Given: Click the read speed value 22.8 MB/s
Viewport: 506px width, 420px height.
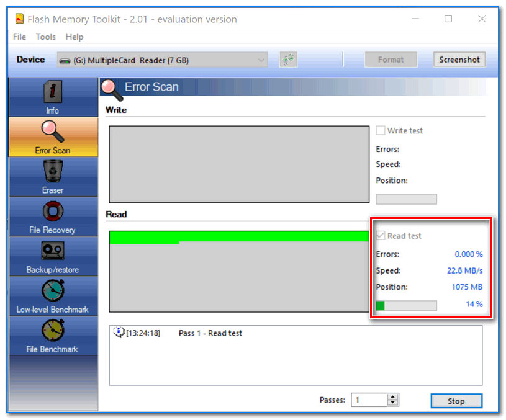Looking at the screenshot, I should (x=464, y=270).
